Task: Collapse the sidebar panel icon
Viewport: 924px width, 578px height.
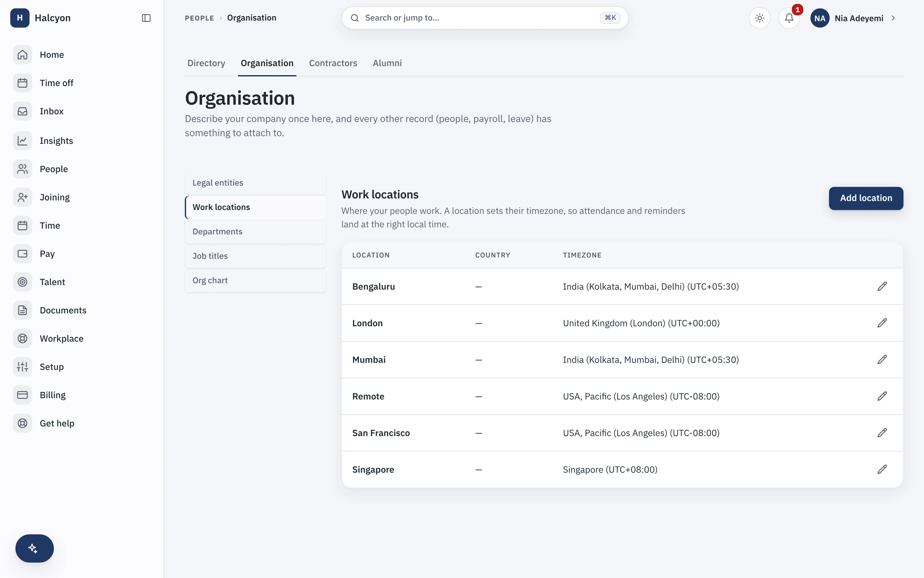Action: (146, 18)
